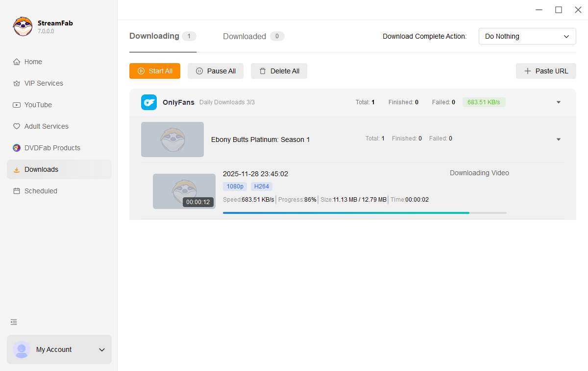Collapse the OnlyFans download group
Image resolution: width=588 pixels, height=371 pixels.
(558, 102)
